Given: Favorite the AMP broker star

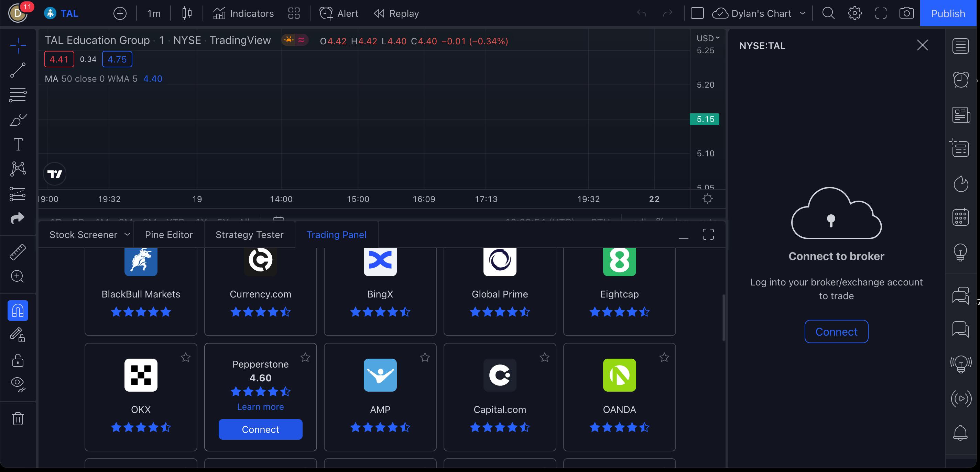Looking at the screenshot, I should 425,357.
